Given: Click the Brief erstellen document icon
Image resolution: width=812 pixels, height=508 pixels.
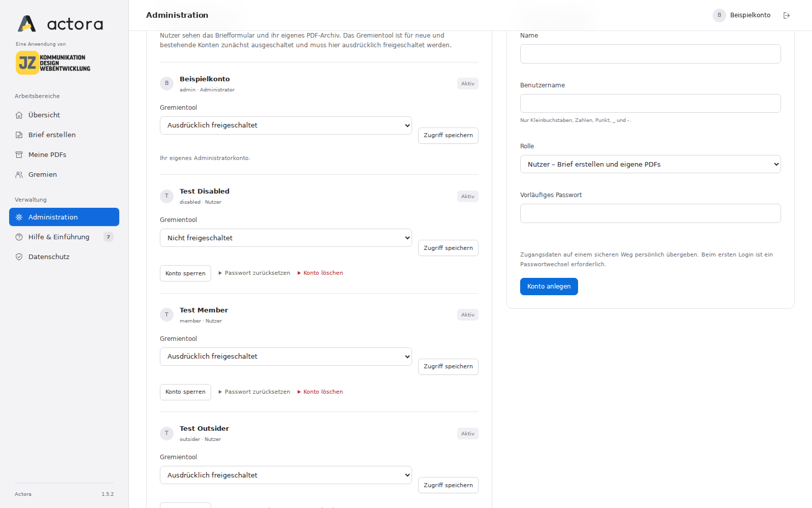Looking at the screenshot, I should pos(19,135).
